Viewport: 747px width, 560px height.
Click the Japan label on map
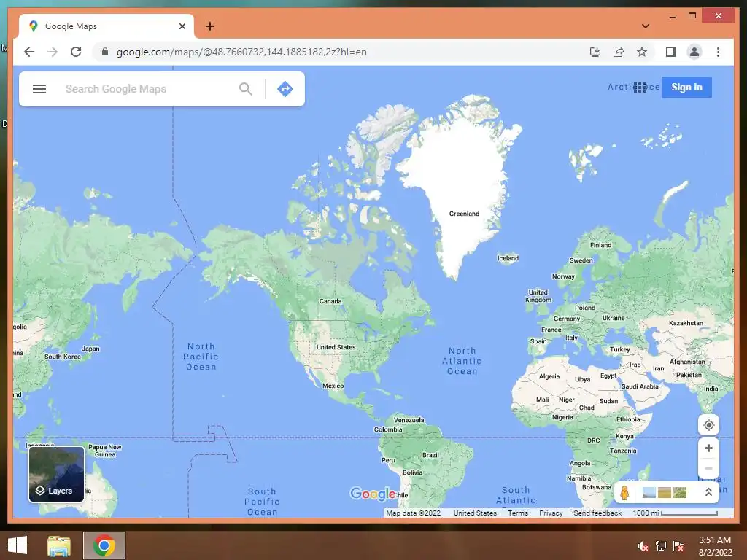[90, 349]
